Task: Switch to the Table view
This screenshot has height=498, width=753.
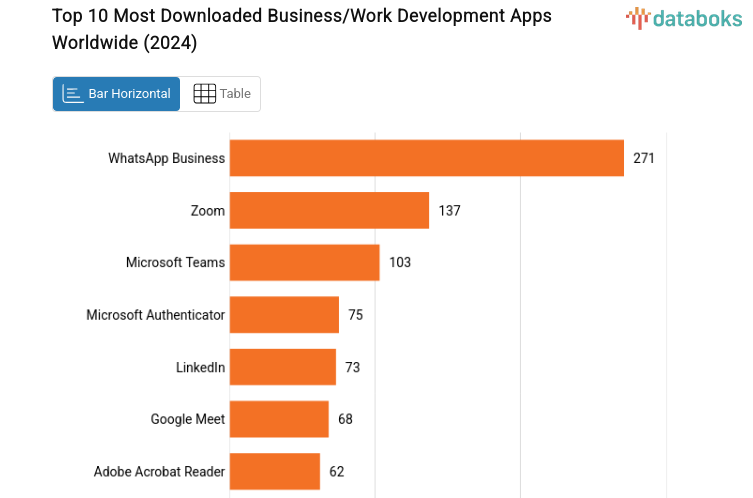Action: tap(221, 94)
